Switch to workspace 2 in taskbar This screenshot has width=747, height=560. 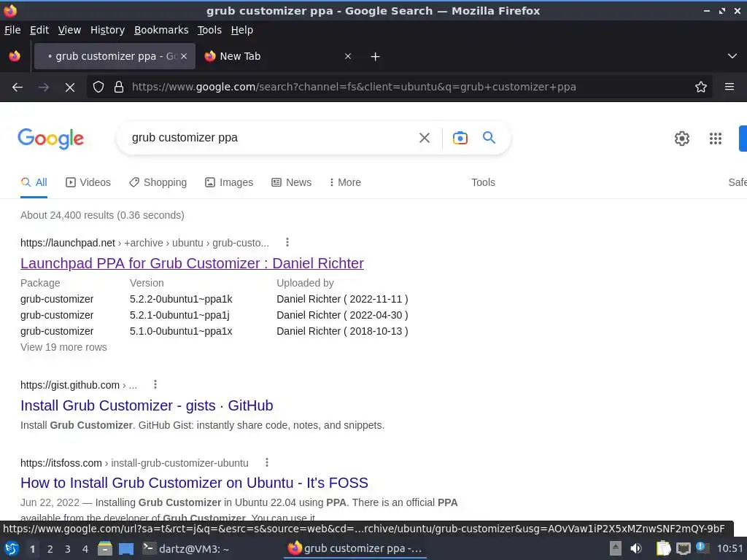click(50, 549)
